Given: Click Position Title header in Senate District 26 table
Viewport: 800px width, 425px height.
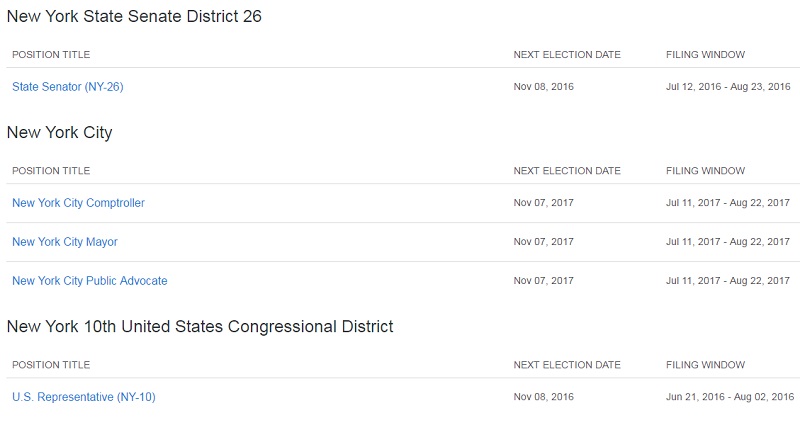Looking at the screenshot, I should [x=51, y=55].
